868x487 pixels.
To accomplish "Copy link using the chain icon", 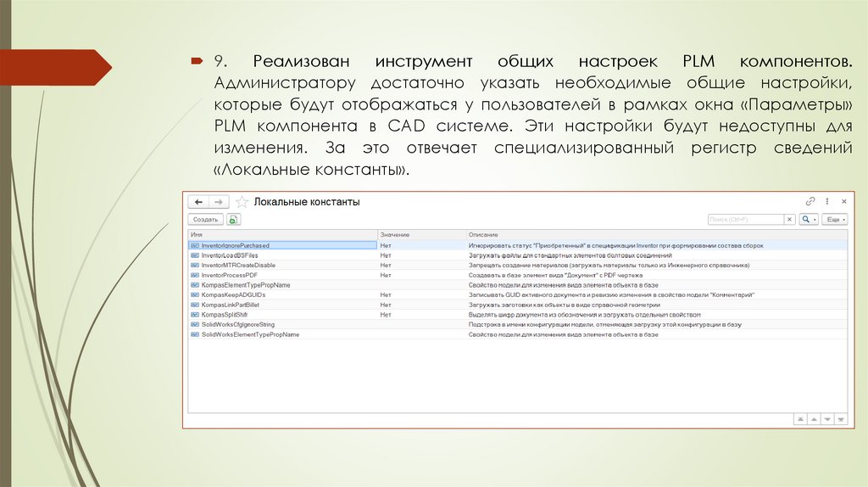I will point(810,202).
